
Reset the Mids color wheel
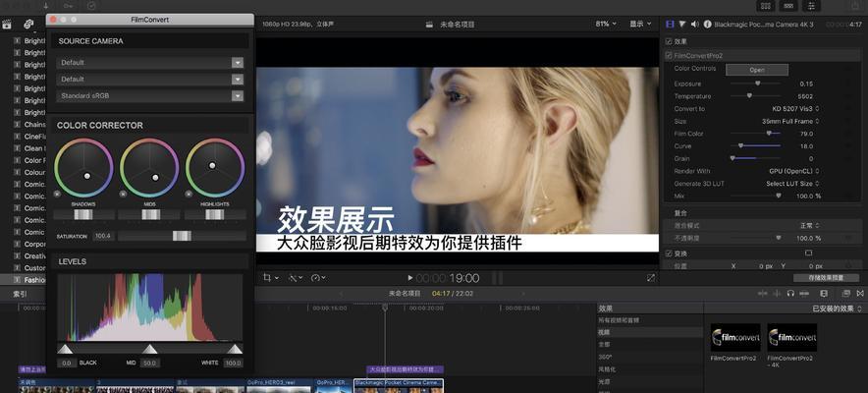click(123, 194)
